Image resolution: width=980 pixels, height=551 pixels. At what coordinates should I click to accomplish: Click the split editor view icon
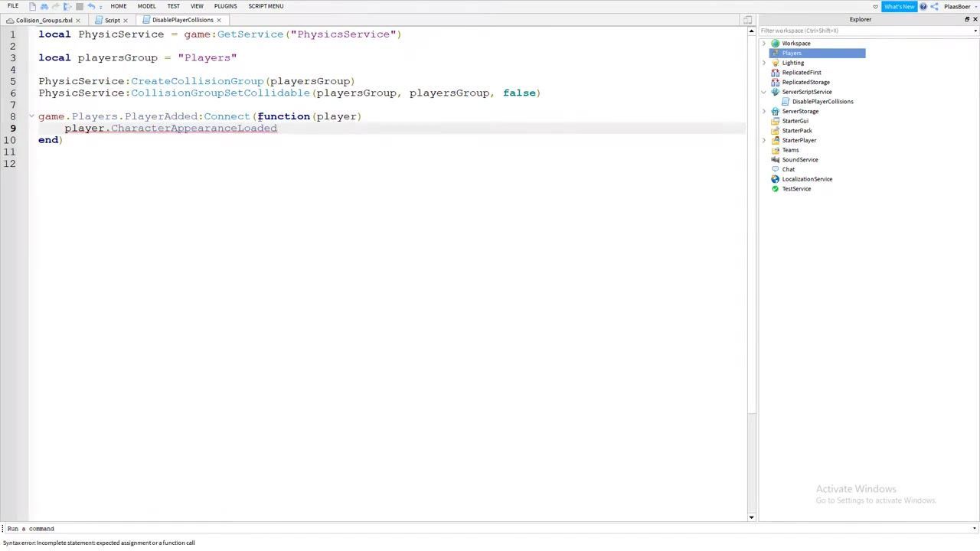747,20
